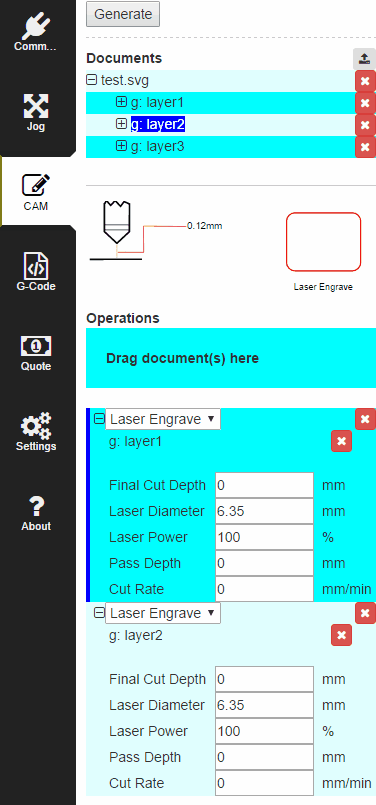Click Laser Diameter field of layer1 operation
The image size is (376, 805).
[264, 511]
